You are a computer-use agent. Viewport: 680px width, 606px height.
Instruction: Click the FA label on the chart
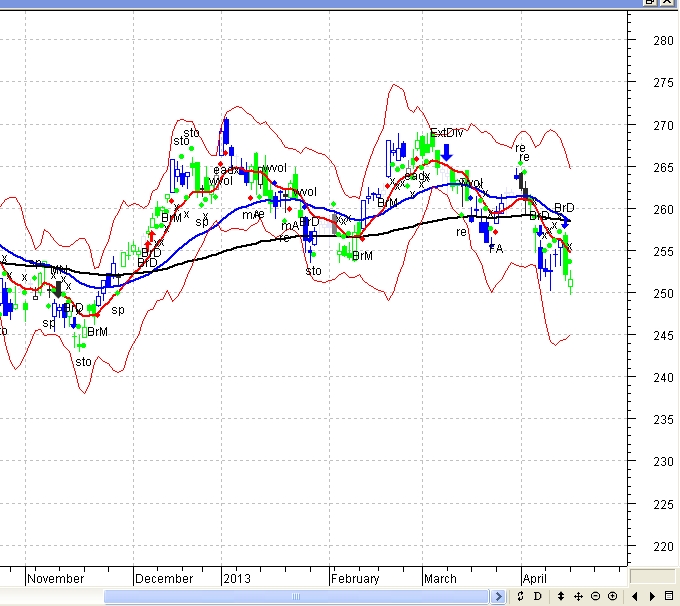[x=496, y=248]
